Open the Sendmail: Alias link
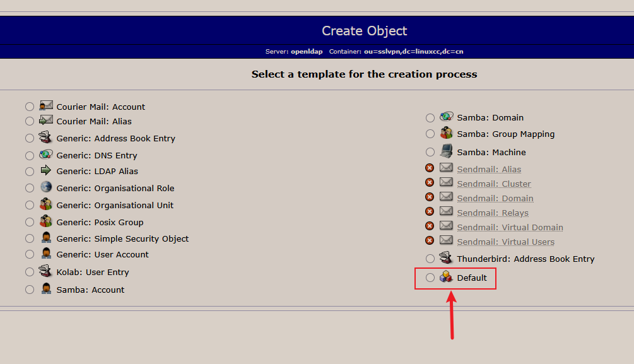Screen dimensions: 634x364 point(489,170)
